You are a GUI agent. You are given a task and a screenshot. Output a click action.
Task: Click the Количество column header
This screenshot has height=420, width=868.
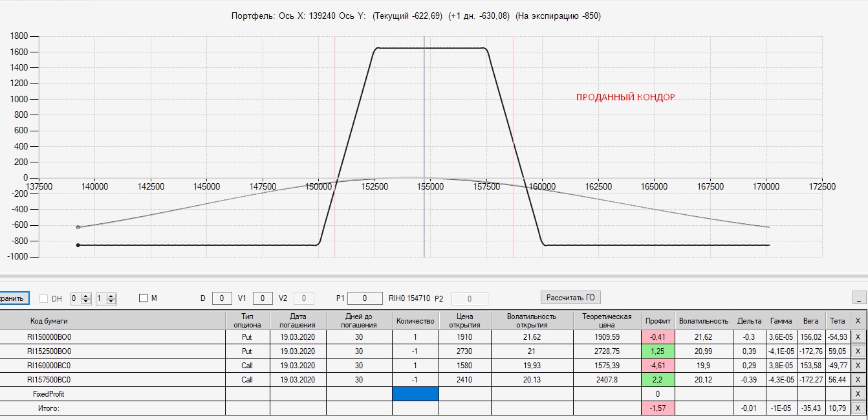coord(415,320)
